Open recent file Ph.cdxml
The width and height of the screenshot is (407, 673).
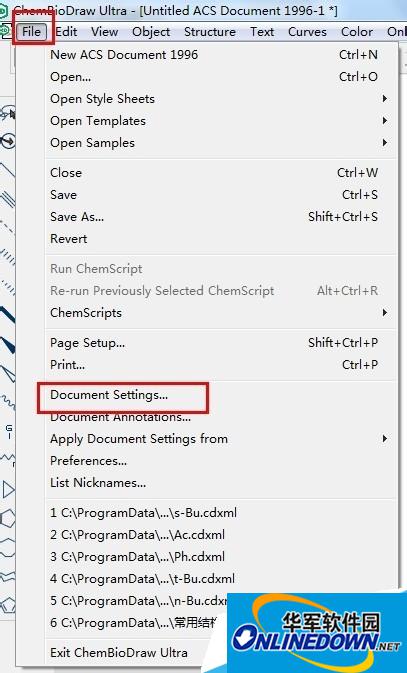[137, 557]
